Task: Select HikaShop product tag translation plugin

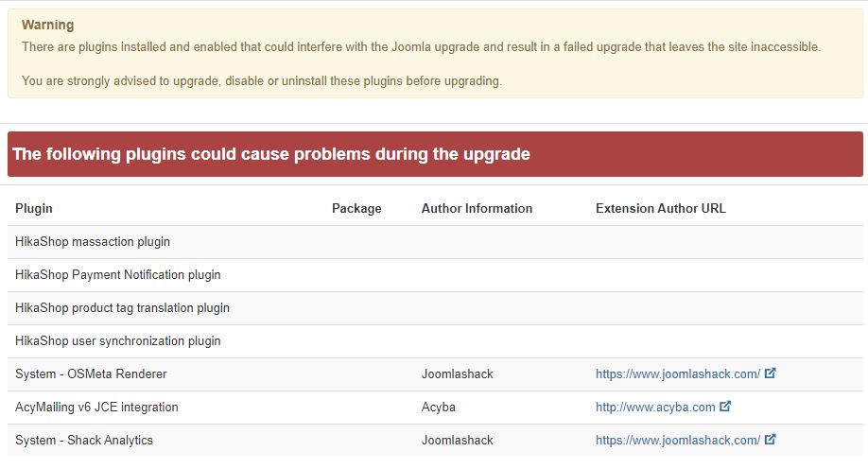Action: tap(122, 308)
